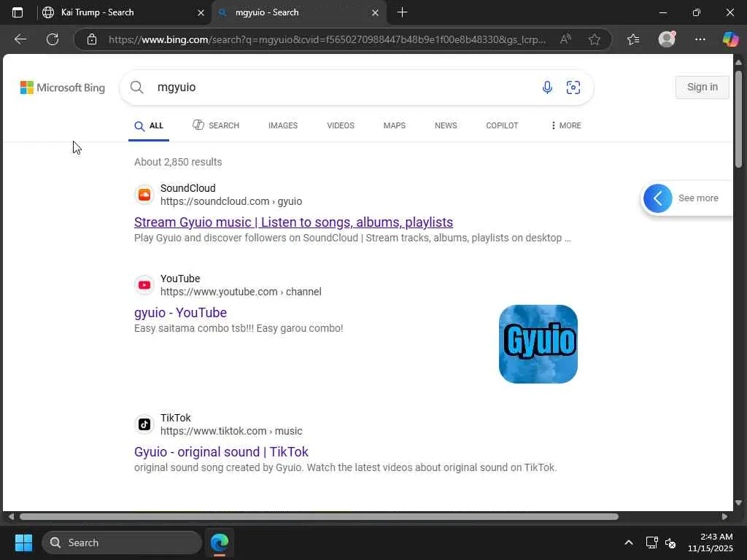Click Microsoft Edge taskbar icon
The width and height of the screenshot is (747, 560).
[x=220, y=542]
